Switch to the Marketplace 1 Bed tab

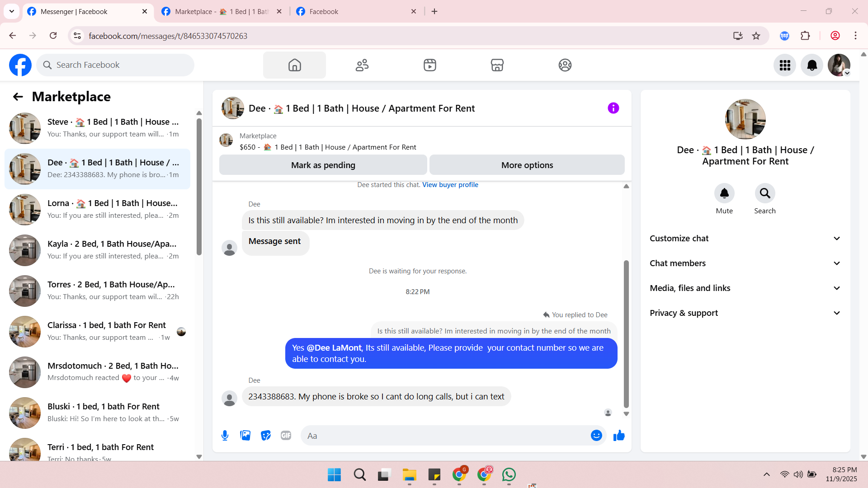(x=222, y=12)
